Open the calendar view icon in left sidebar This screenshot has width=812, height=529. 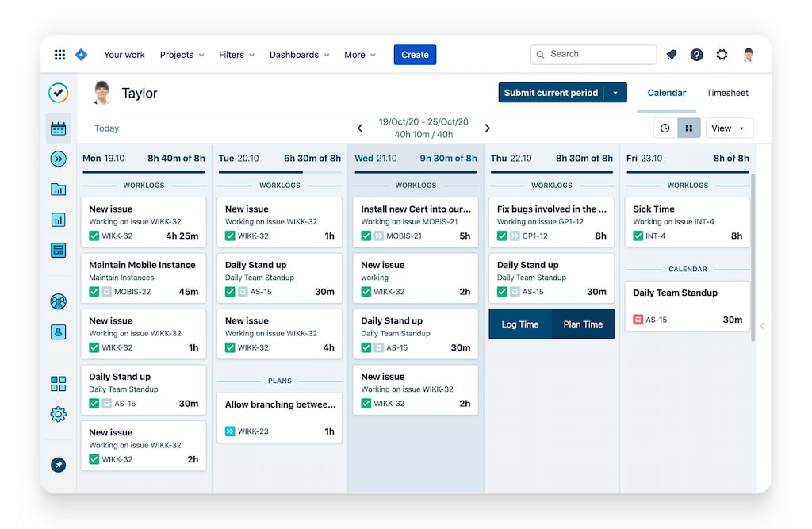(58, 128)
